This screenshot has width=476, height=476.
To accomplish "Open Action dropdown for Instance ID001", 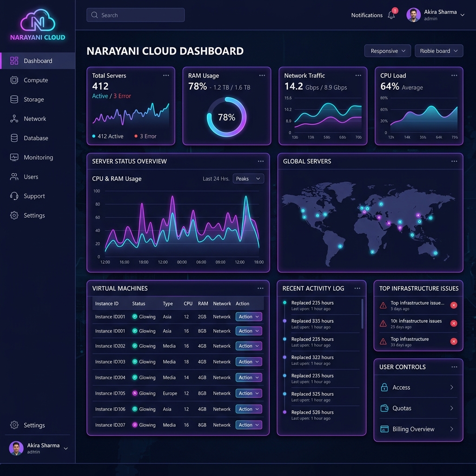I will (249, 331).
